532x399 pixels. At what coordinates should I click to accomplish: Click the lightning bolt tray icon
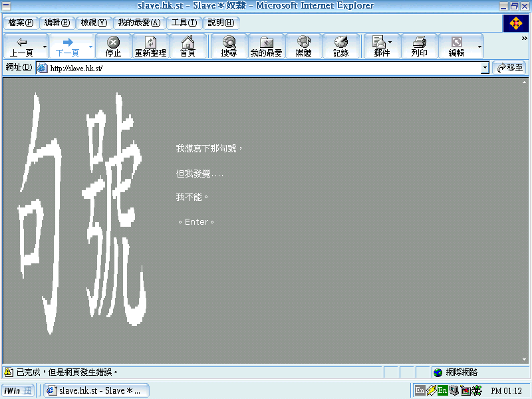pos(431,390)
